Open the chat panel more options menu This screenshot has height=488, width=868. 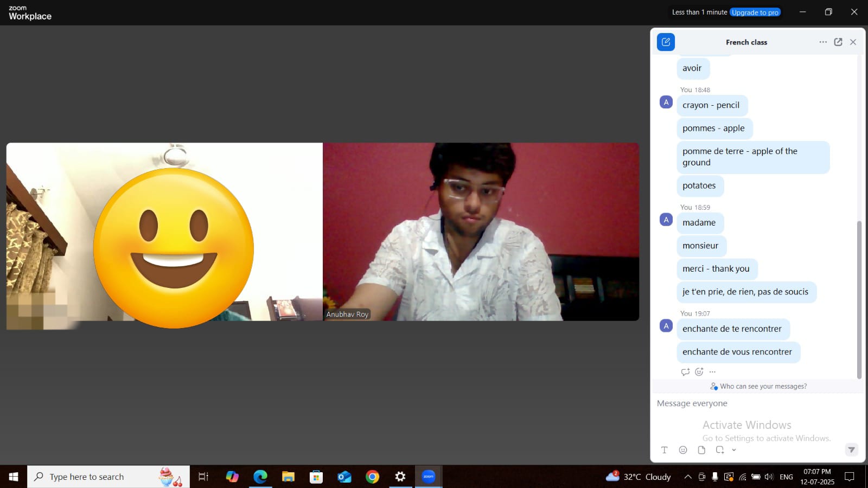tap(822, 42)
